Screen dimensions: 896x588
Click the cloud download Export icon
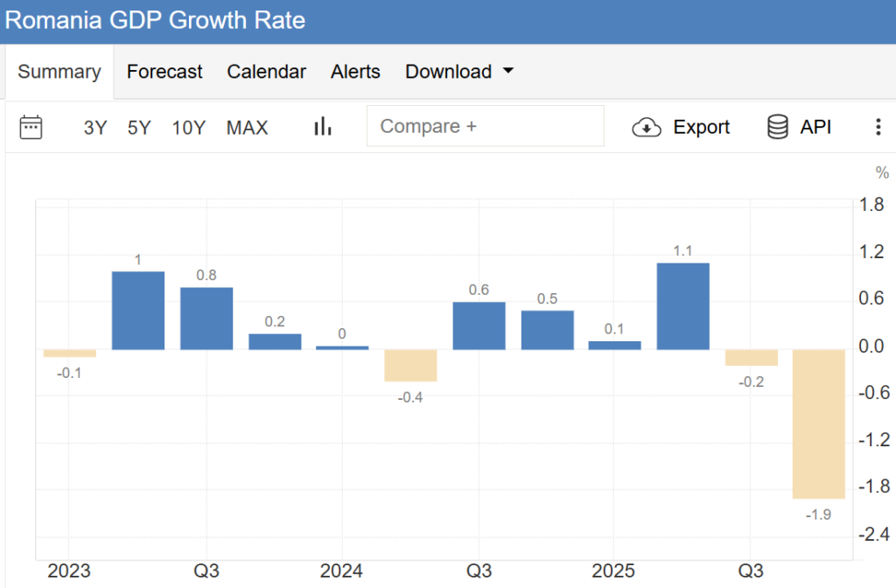coord(646,128)
